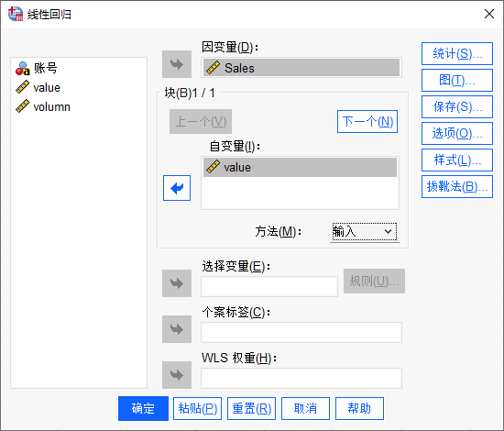Click the 重置(R) reset button
Viewport: 504px width, 431px height.
(251, 408)
